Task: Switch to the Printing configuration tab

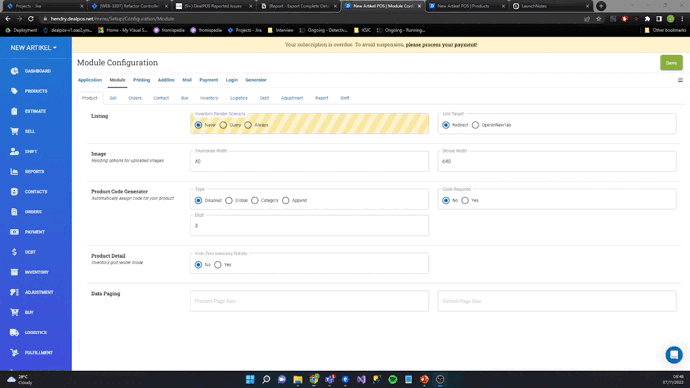Action: (142, 80)
